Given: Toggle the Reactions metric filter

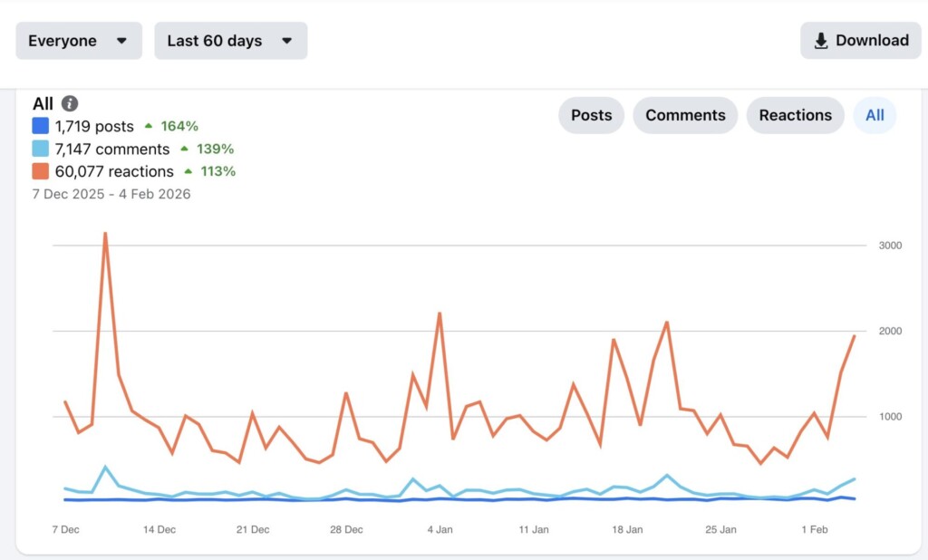Looking at the screenshot, I should click(x=795, y=115).
